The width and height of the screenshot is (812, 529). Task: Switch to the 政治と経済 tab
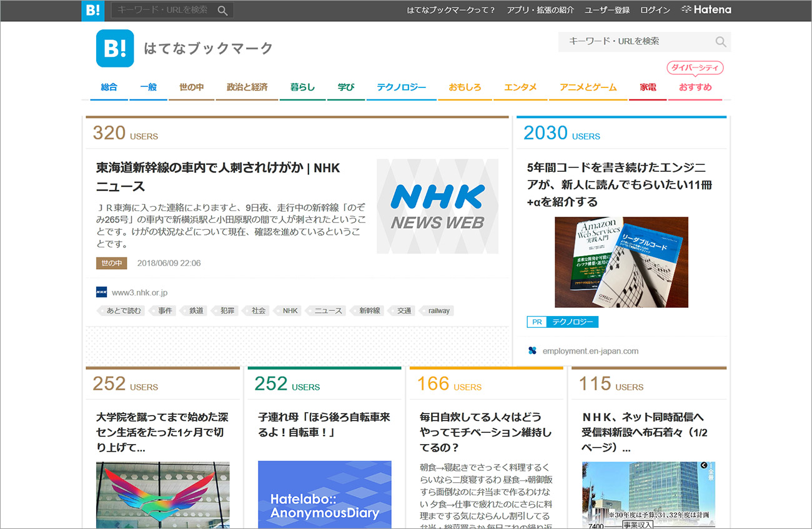point(247,87)
